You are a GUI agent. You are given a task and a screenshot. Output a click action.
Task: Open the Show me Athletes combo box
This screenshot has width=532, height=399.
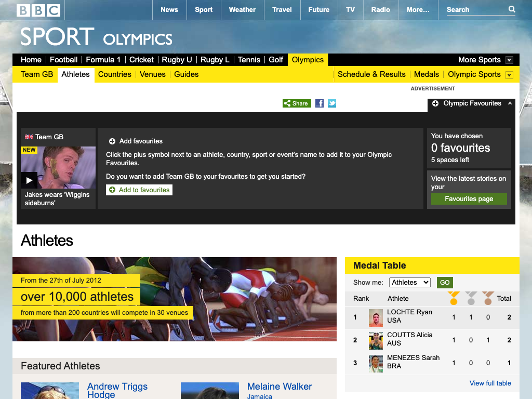[x=410, y=282]
